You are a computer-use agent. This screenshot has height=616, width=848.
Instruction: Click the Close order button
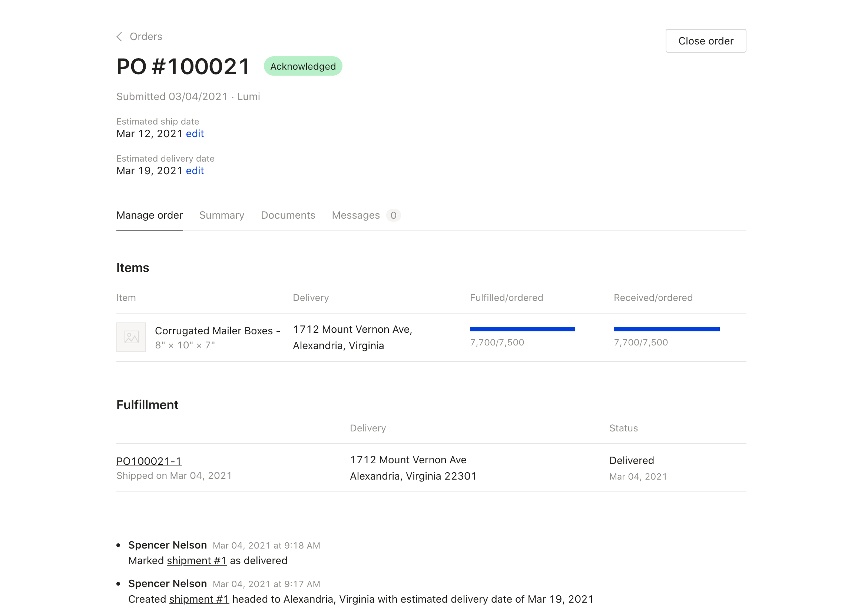click(705, 41)
